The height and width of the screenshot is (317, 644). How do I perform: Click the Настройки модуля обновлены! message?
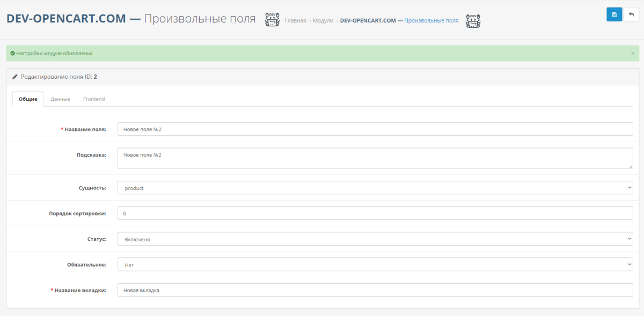[x=54, y=54]
